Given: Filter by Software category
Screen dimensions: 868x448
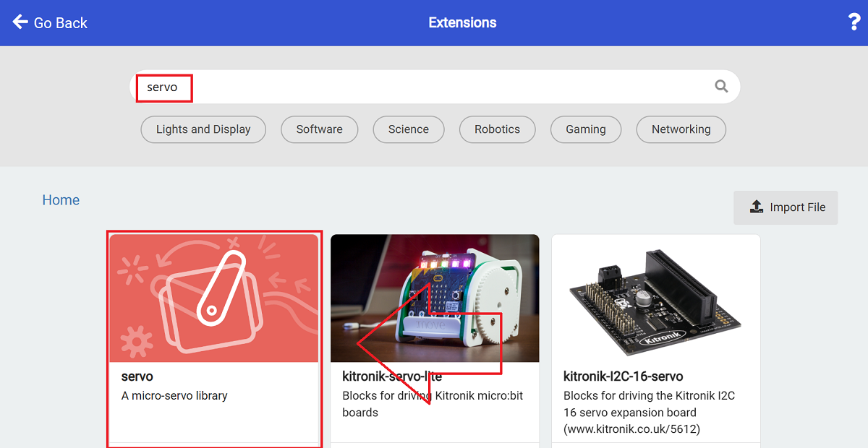Looking at the screenshot, I should click(x=320, y=129).
